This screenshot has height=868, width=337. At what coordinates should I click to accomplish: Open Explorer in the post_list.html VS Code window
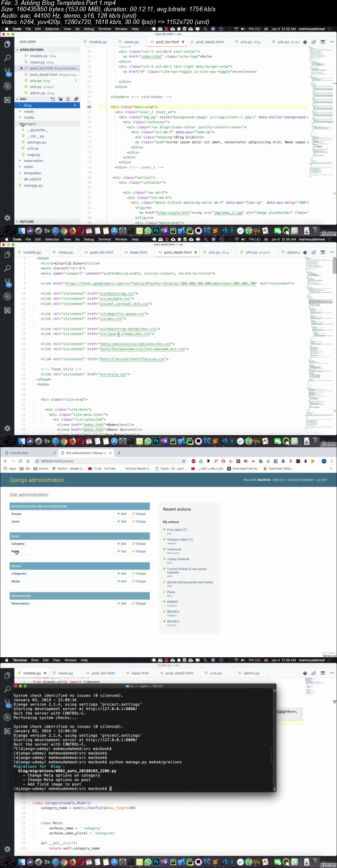(7, 44)
